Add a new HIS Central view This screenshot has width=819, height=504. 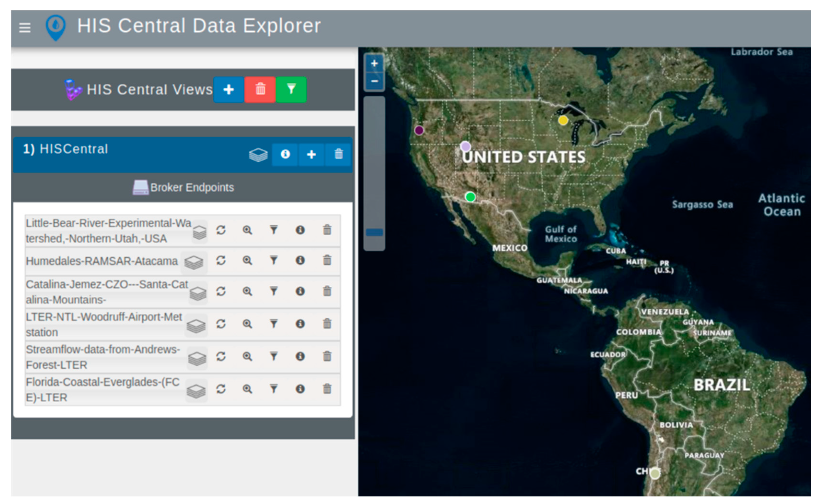(228, 89)
